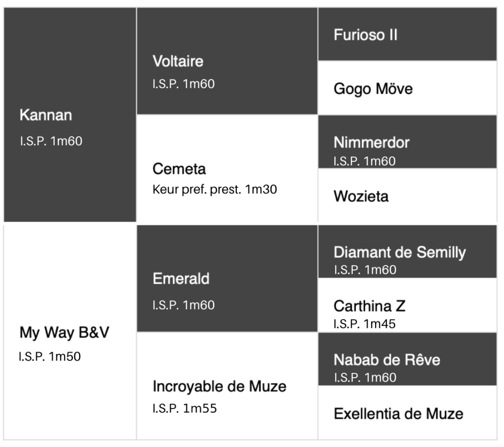Select the Wozieta cell
Screen dimensions: 504x447
tap(408, 195)
